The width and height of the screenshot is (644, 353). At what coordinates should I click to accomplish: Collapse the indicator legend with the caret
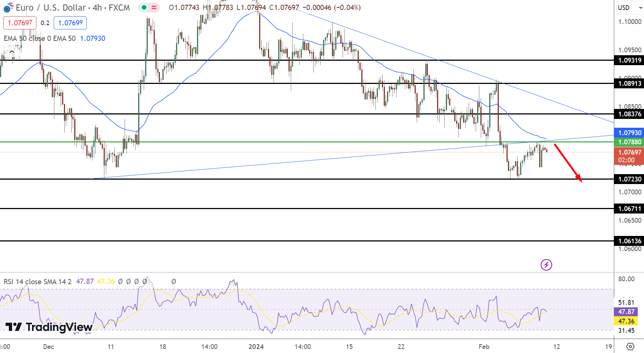12,52
